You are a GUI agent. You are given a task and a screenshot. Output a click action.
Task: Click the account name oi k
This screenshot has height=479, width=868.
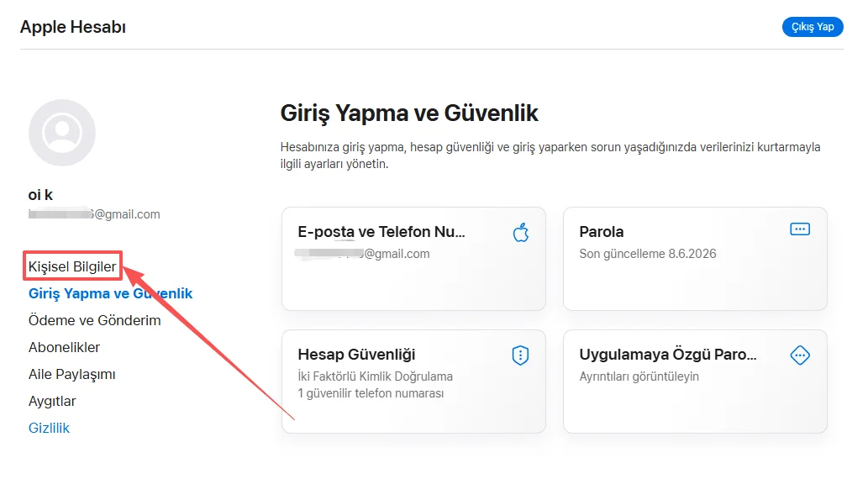pyautogui.click(x=40, y=195)
